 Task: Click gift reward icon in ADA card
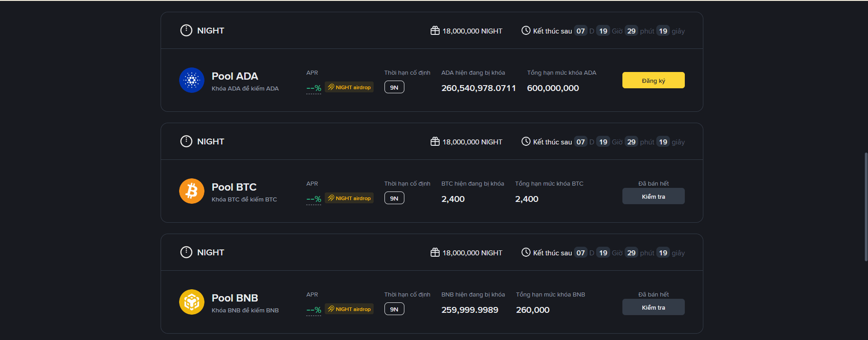tap(435, 31)
